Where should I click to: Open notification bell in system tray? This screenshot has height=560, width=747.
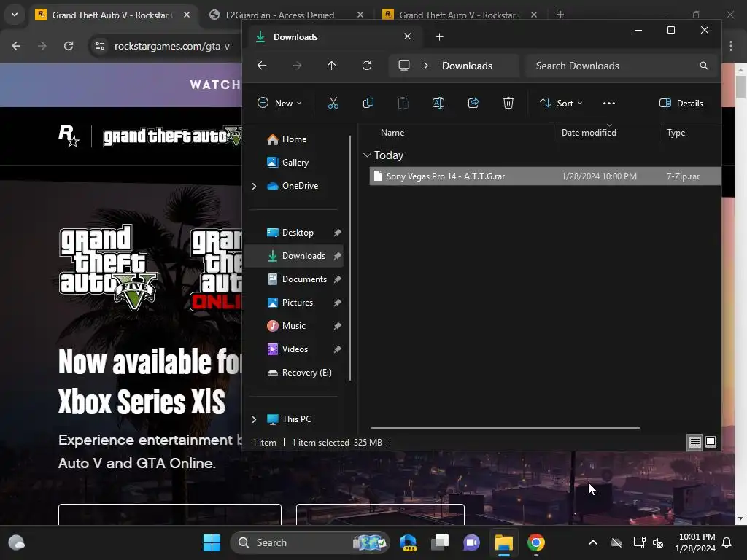click(x=727, y=542)
